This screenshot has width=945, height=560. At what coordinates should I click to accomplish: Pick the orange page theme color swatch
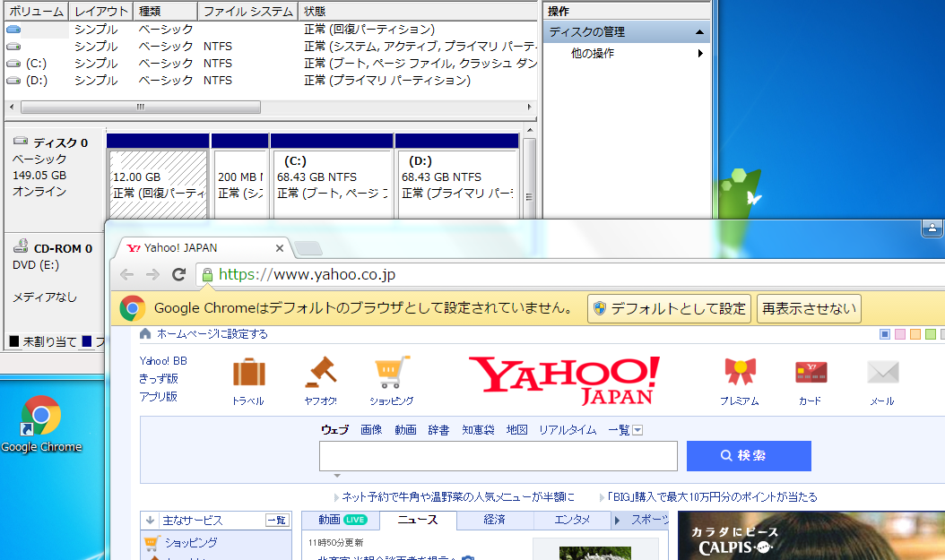pyautogui.click(x=915, y=334)
